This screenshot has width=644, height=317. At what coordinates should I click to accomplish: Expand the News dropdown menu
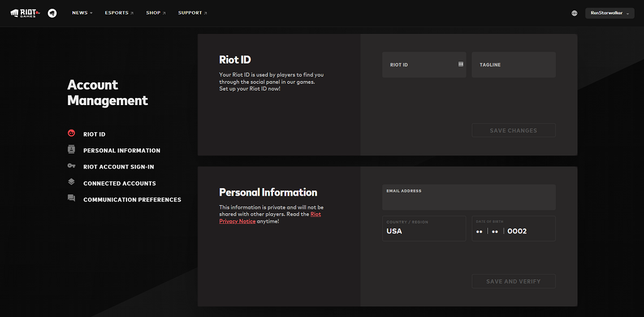tap(82, 13)
